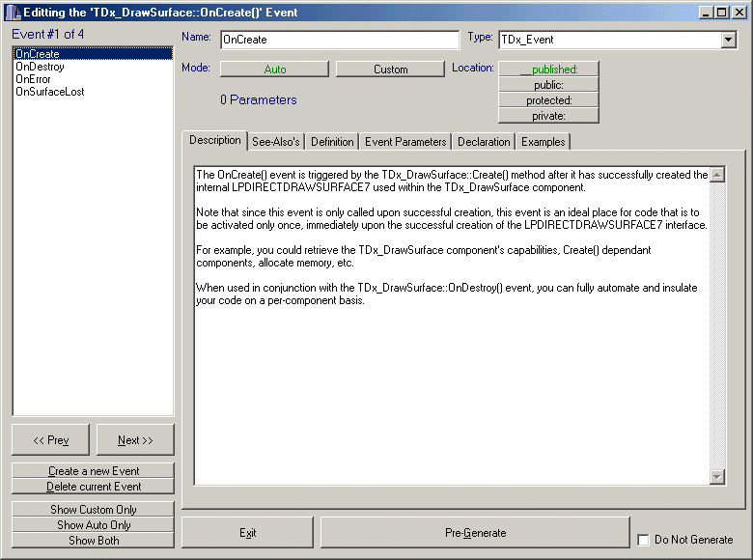This screenshot has height=560, width=753.
Task: Set mode to Auto
Action: tap(274, 70)
